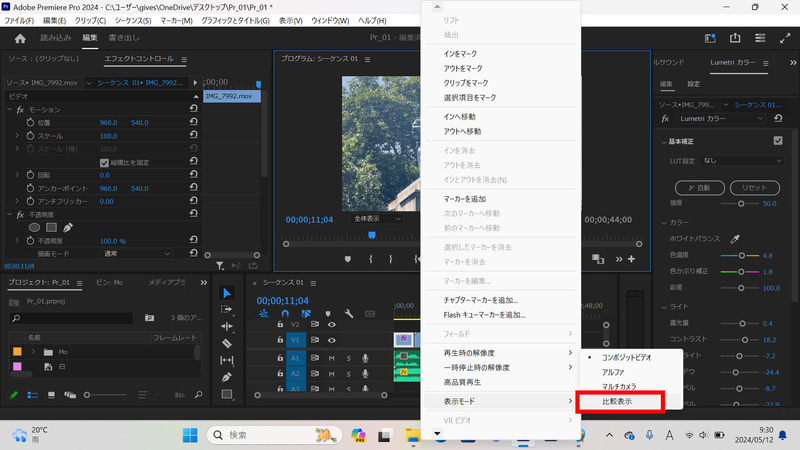Click the timeline add marker icon
800x450 pixels.
328,313
